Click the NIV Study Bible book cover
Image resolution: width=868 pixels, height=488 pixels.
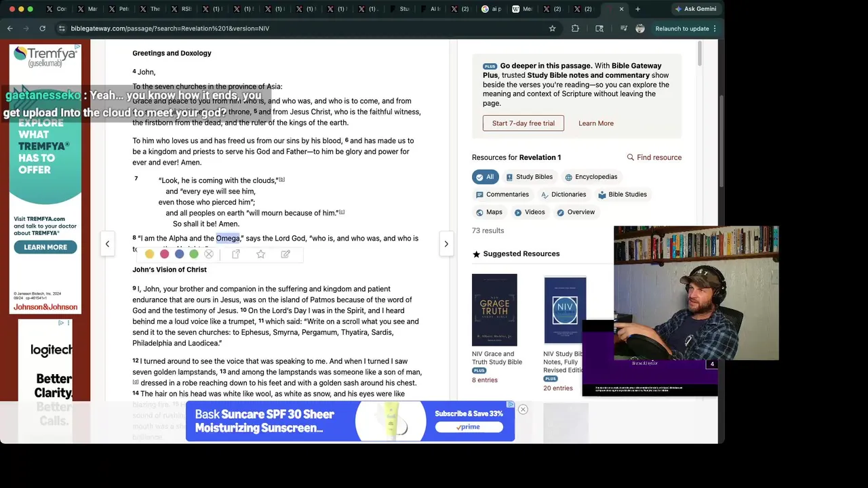pyautogui.click(x=565, y=310)
